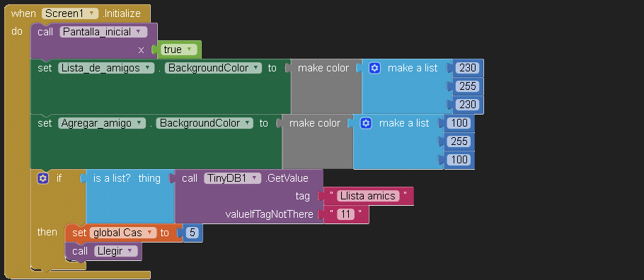Open the true boolean dropdown

178,49
